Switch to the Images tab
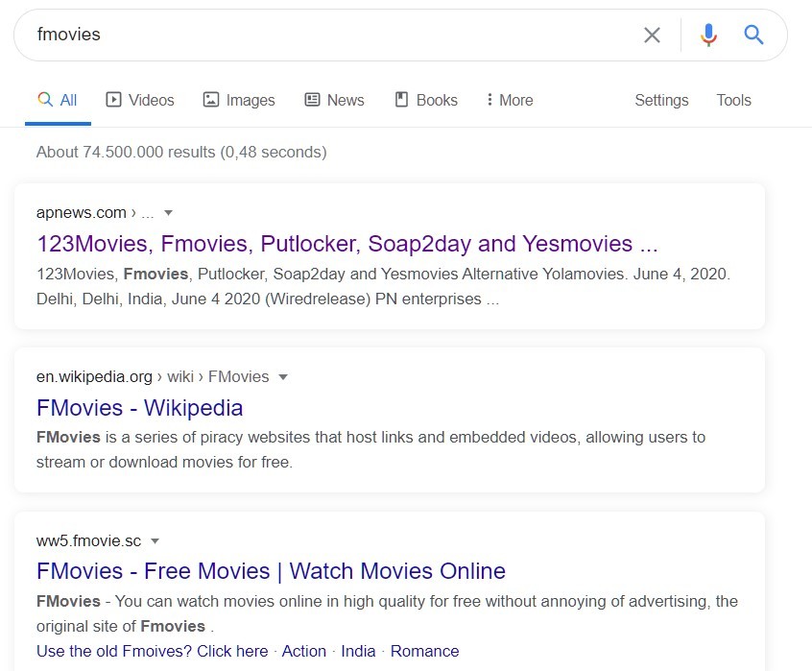 tap(239, 100)
